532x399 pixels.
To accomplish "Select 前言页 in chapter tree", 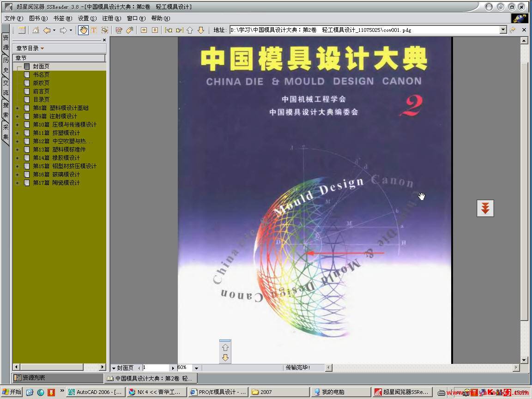I will [41, 91].
